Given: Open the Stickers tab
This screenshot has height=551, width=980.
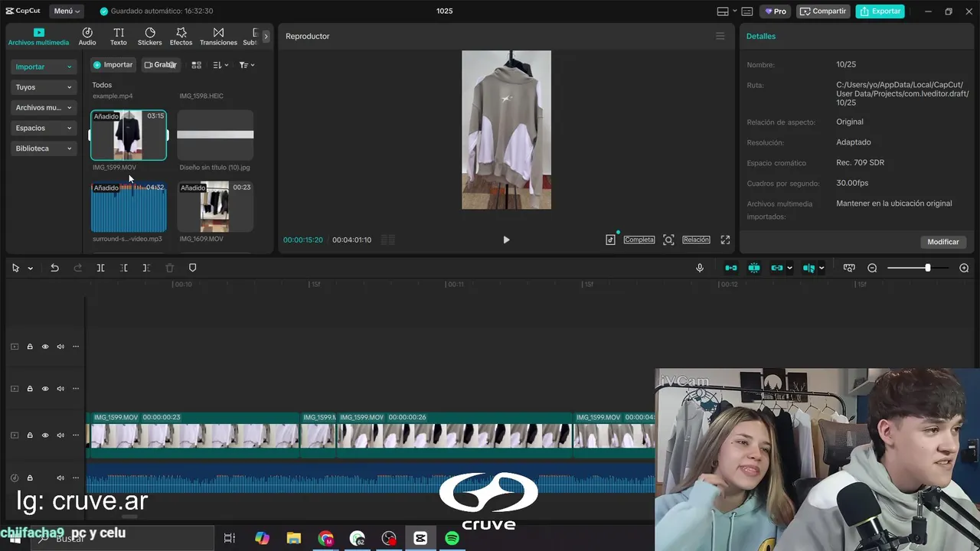Looking at the screenshot, I should tap(150, 37).
